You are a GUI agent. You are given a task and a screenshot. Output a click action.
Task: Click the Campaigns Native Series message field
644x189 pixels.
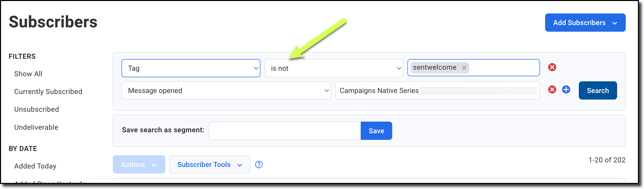coord(437,90)
